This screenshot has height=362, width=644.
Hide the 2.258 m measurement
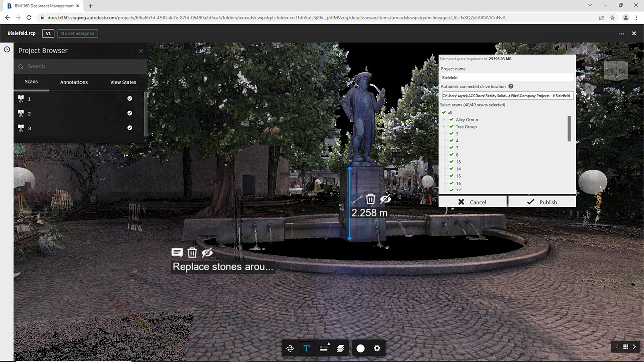coord(385,199)
